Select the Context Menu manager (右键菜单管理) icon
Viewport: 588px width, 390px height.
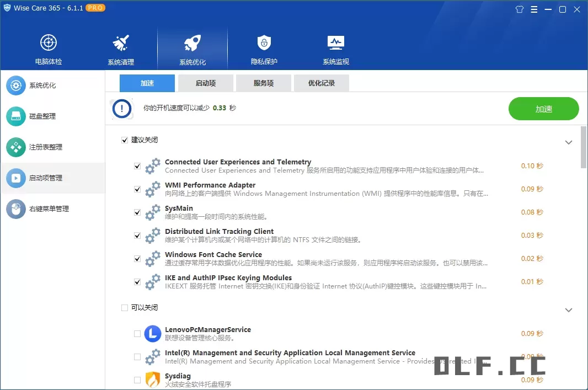pos(16,209)
